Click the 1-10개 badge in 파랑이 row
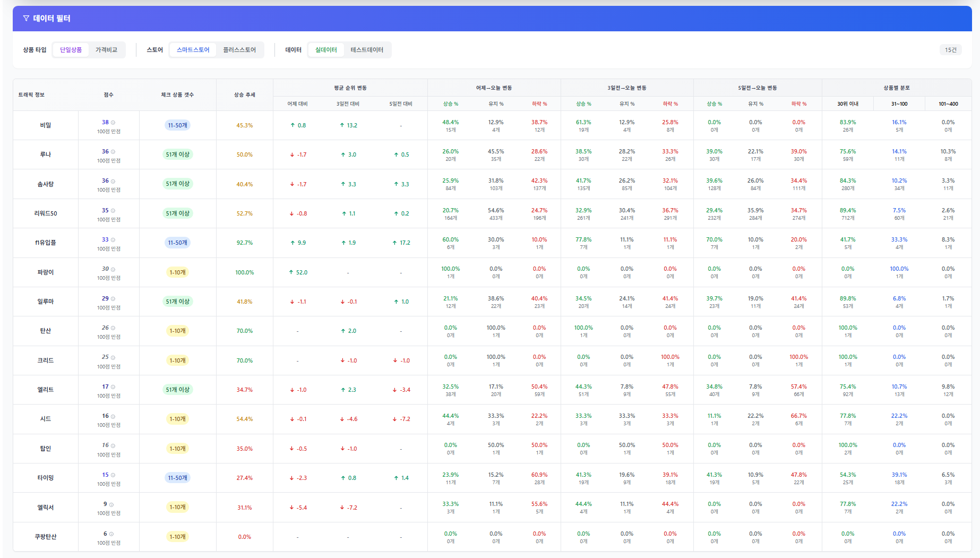980x558 pixels. pos(177,272)
